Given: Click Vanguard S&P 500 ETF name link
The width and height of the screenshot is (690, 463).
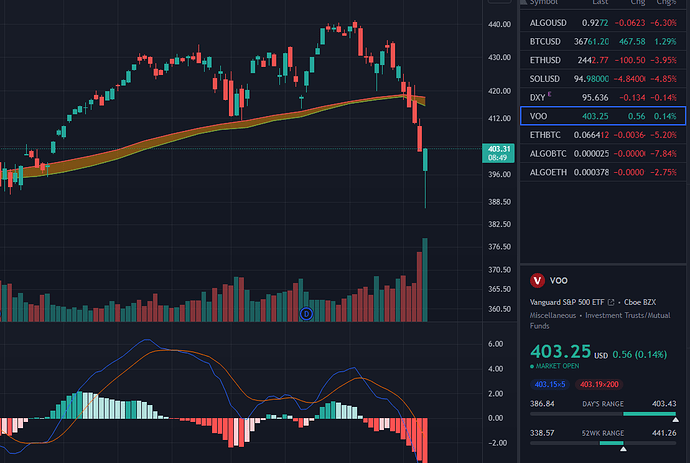Looking at the screenshot, I should 567,302.
